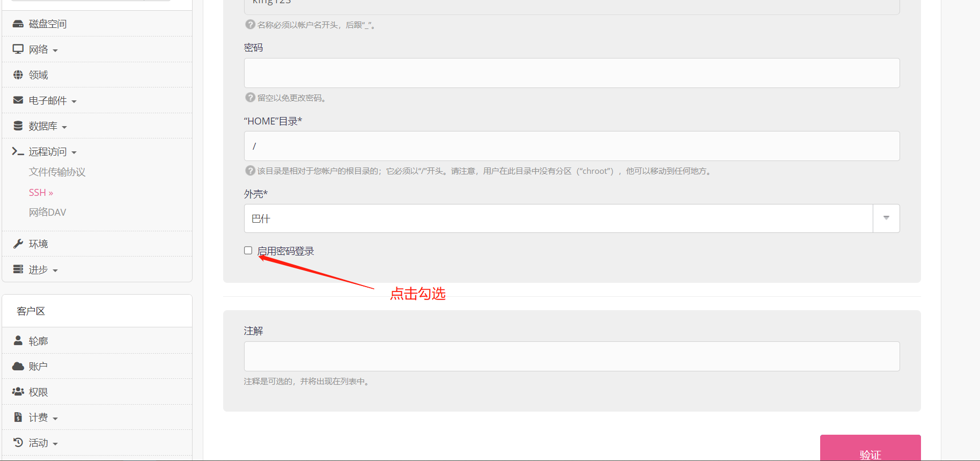This screenshot has height=461, width=980.
Task: Click the disk icon beside 磁盘空间
Action: [x=18, y=24]
